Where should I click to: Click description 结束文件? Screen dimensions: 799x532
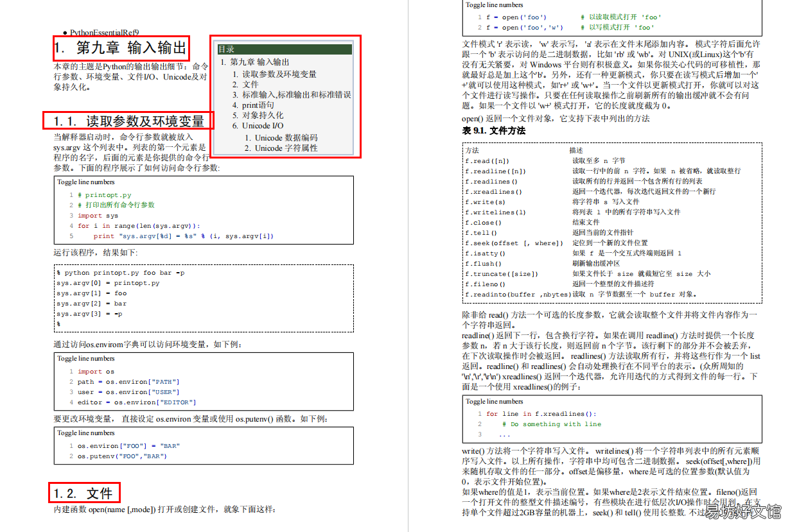point(586,223)
